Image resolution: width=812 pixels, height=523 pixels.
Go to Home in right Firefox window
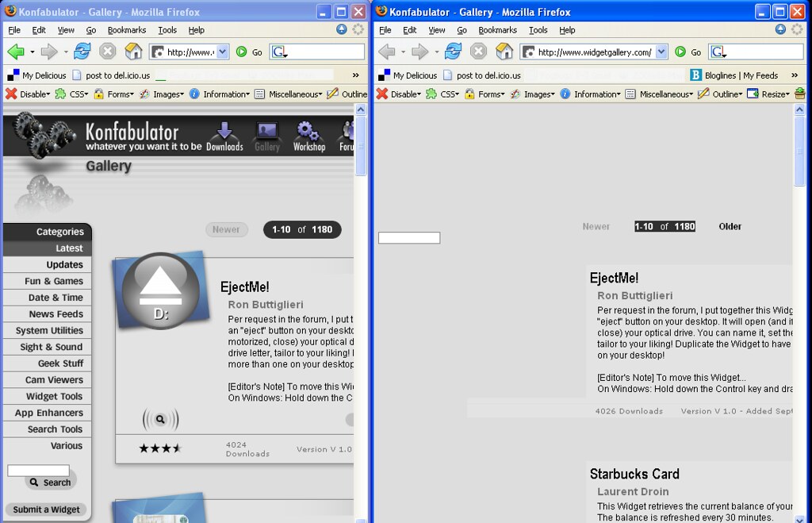(x=504, y=52)
